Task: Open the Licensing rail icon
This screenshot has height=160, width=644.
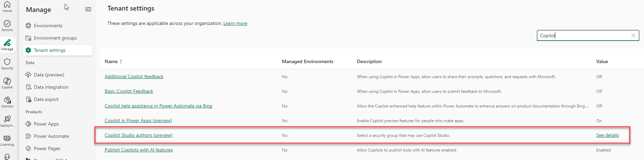Action: [7, 140]
